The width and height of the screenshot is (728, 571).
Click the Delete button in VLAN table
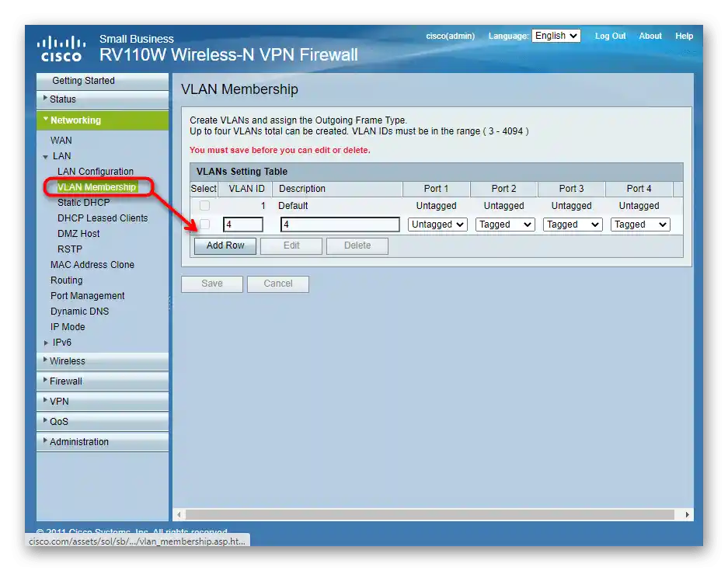(357, 245)
